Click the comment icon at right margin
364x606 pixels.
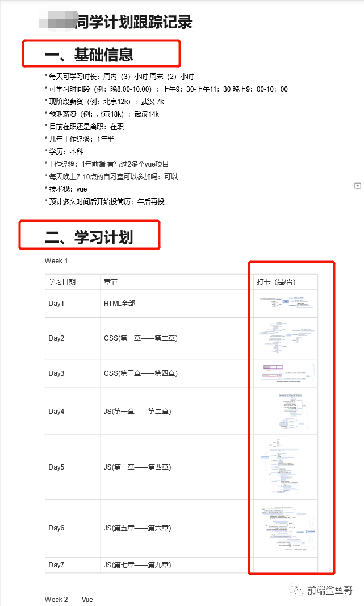click(357, 186)
